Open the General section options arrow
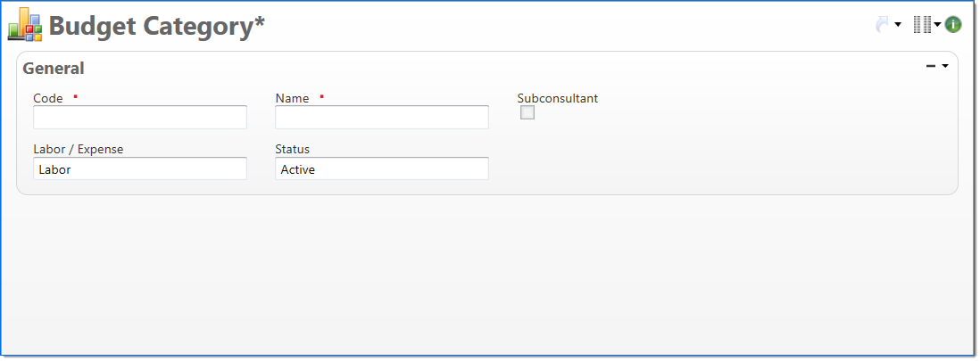This screenshot has width=980, height=361. coord(945,66)
